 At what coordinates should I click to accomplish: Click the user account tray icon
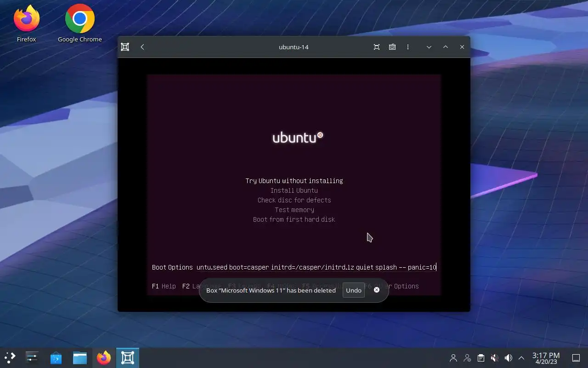(x=453, y=358)
